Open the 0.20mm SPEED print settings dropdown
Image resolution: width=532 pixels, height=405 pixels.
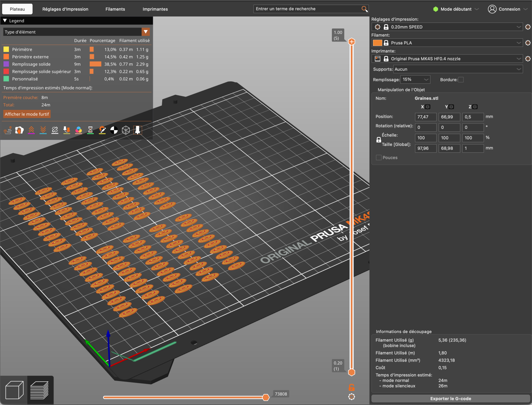click(447, 27)
